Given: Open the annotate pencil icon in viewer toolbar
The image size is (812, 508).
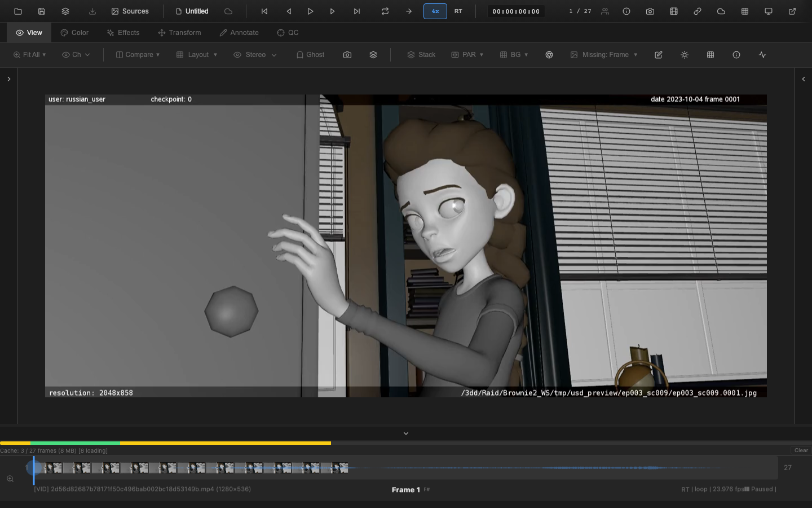Looking at the screenshot, I should tap(659, 55).
